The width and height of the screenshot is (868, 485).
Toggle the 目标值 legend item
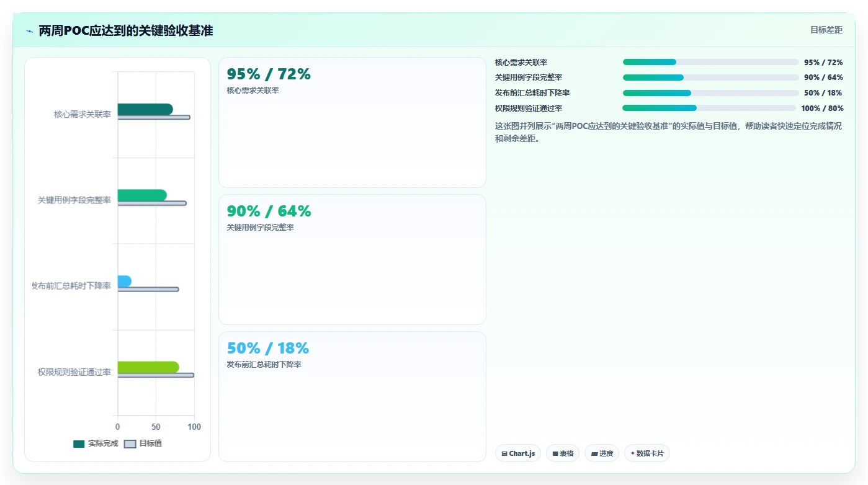(x=143, y=443)
